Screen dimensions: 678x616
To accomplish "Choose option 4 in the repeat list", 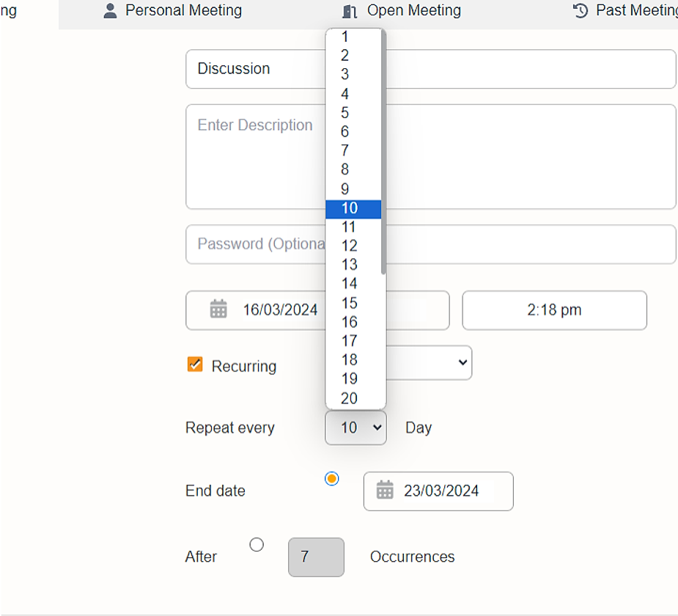I will pyautogui.click(x=353, y=93).
